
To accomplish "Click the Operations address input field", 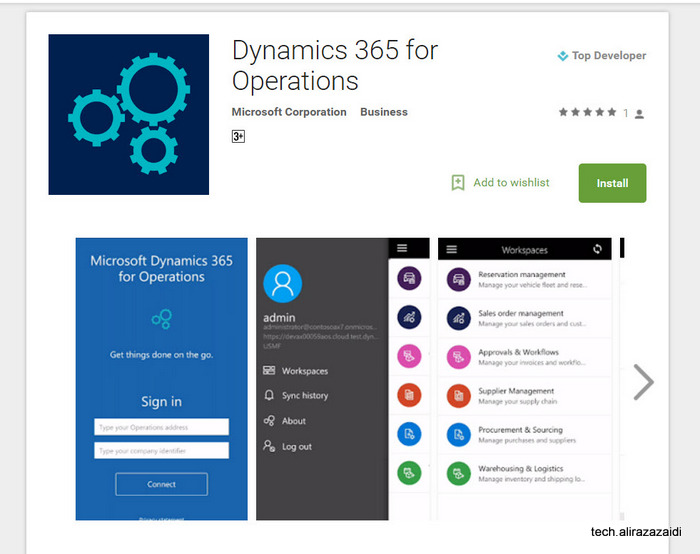I will click(x=161, y=427).
